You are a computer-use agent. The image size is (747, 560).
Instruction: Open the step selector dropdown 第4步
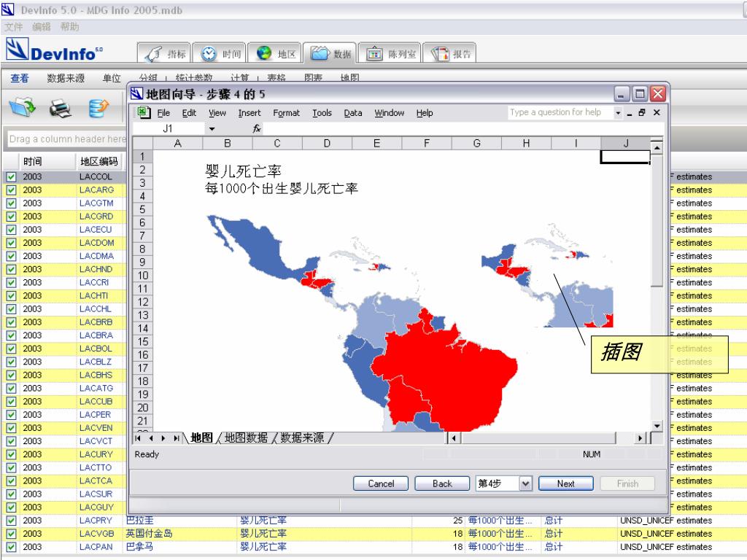[x=525, y=484]
